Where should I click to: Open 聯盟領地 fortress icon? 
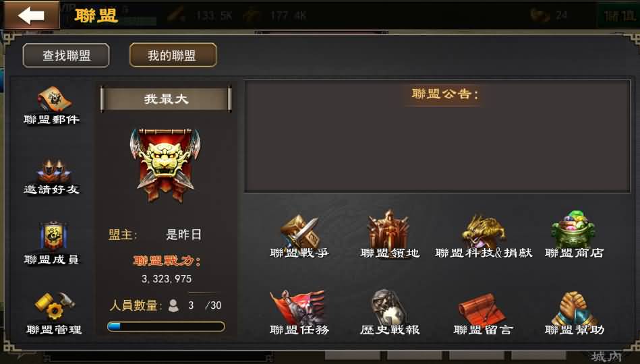388,229
